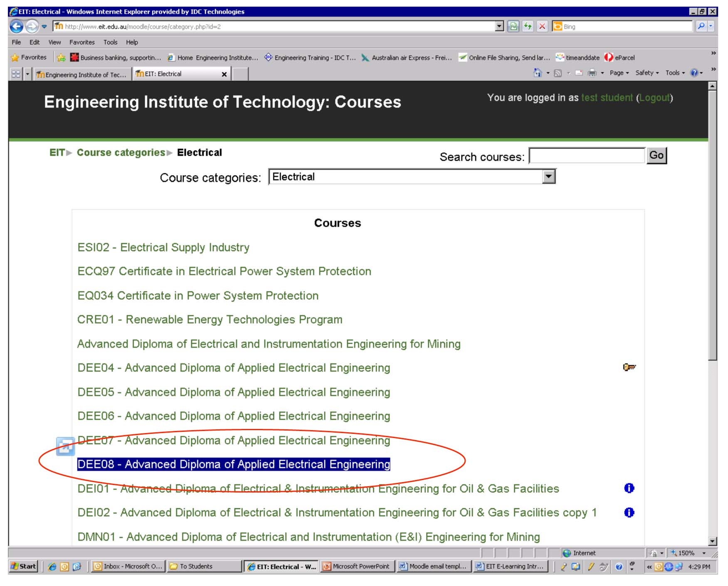Open Engineering Training IDC favorite link
The height and width of the screenshot is (586, 728).
(310, 58)
